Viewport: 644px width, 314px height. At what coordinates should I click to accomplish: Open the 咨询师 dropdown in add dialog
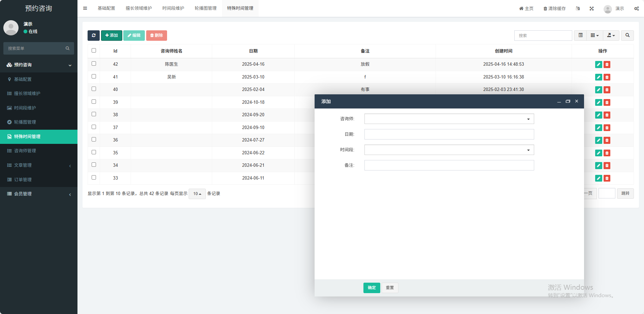click(449, 119)
